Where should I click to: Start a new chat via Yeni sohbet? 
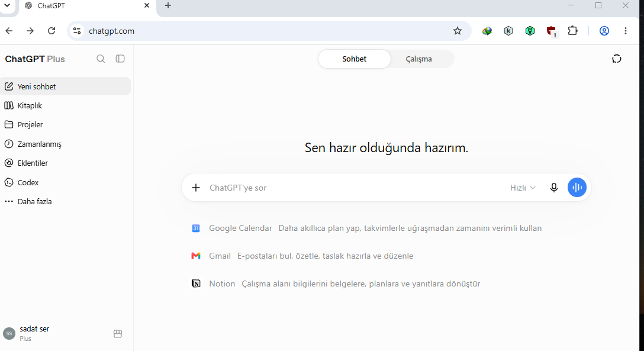pyautogui.click(x=65, y=86)
